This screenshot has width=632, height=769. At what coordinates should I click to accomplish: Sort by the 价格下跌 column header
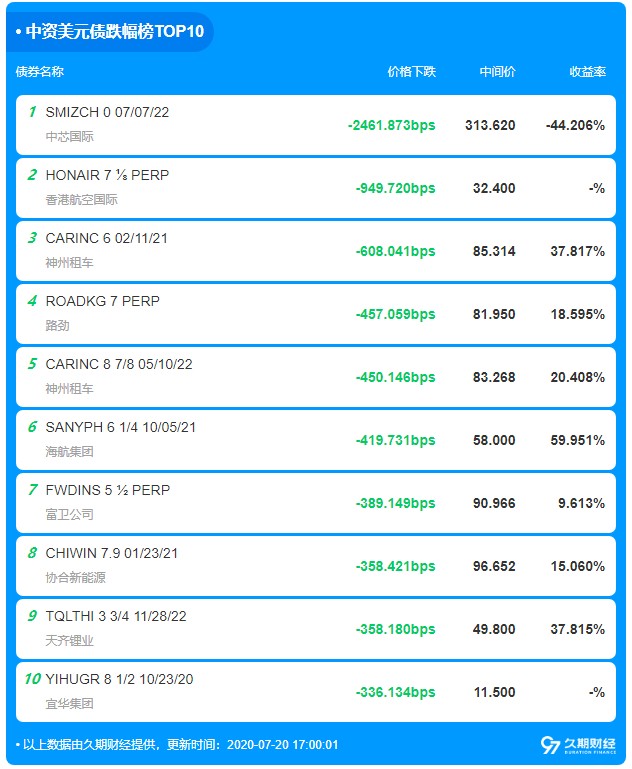(411, 72)
